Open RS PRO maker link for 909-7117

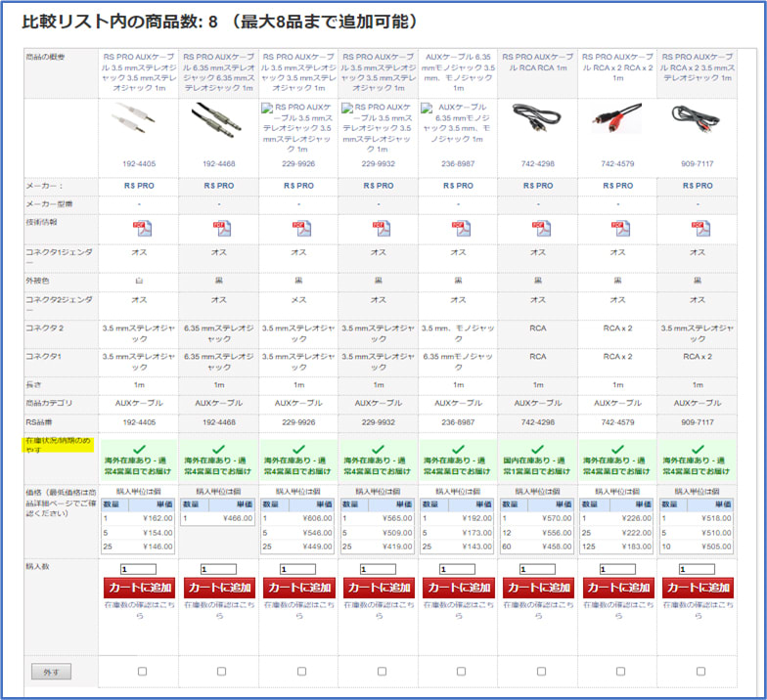[x=698, y=186]
